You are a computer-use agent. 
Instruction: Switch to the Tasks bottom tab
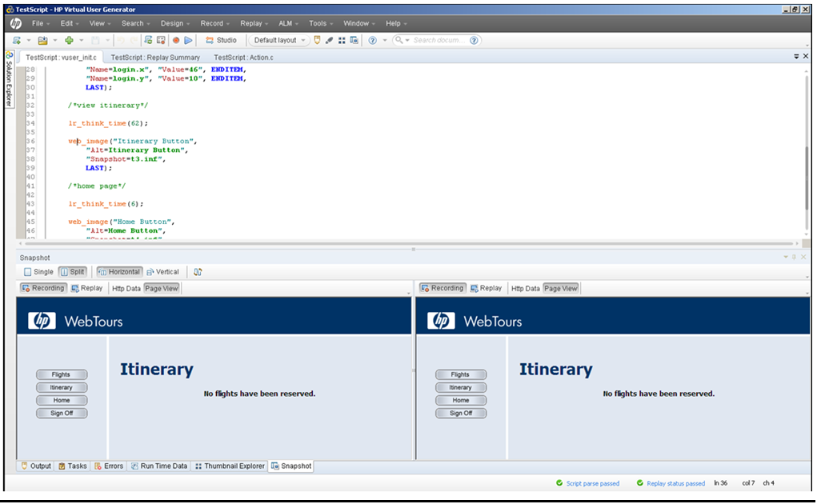click(72, 466)
